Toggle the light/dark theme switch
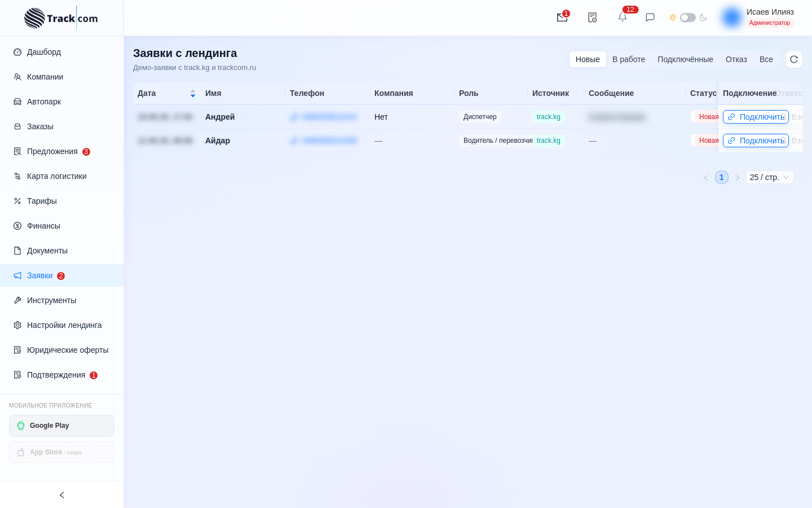 688,17
